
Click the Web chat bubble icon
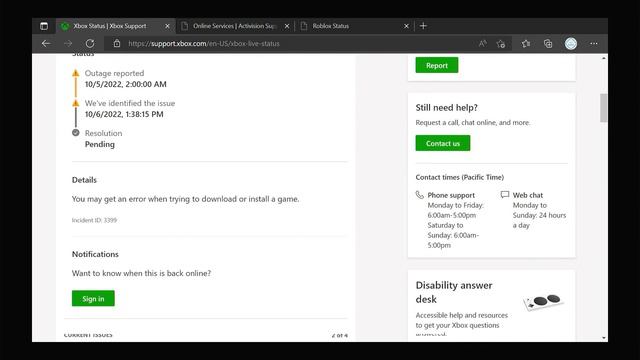point(505,195)
